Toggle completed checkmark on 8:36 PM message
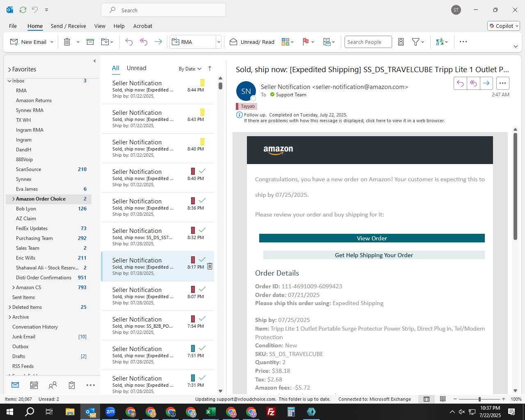525x420 pixels. (202, 201)
